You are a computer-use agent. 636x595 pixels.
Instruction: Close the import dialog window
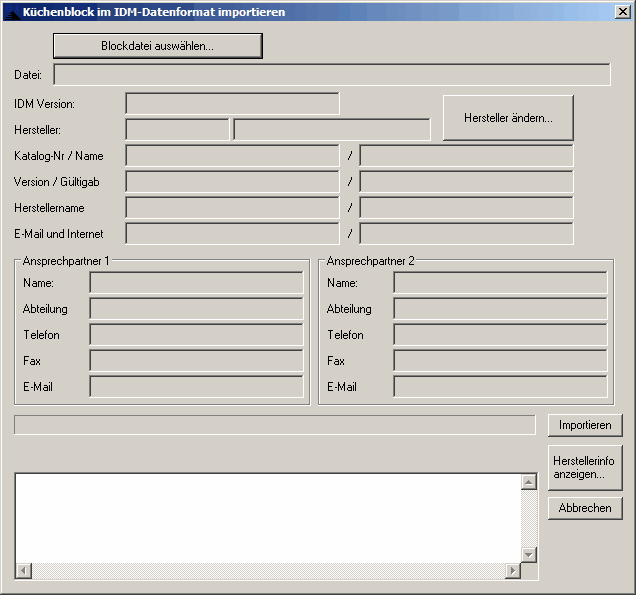621,12
